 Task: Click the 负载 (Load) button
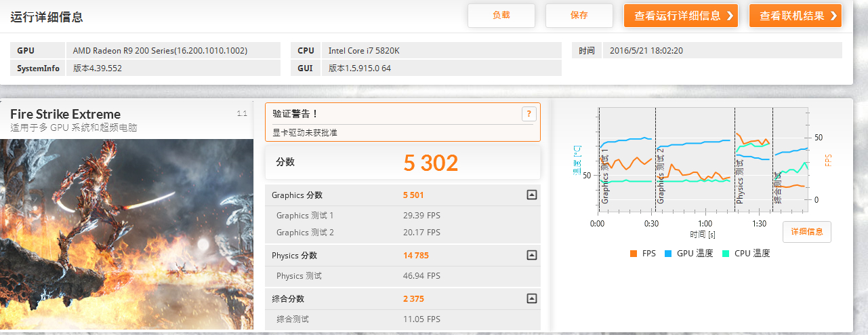coord(501,16)
